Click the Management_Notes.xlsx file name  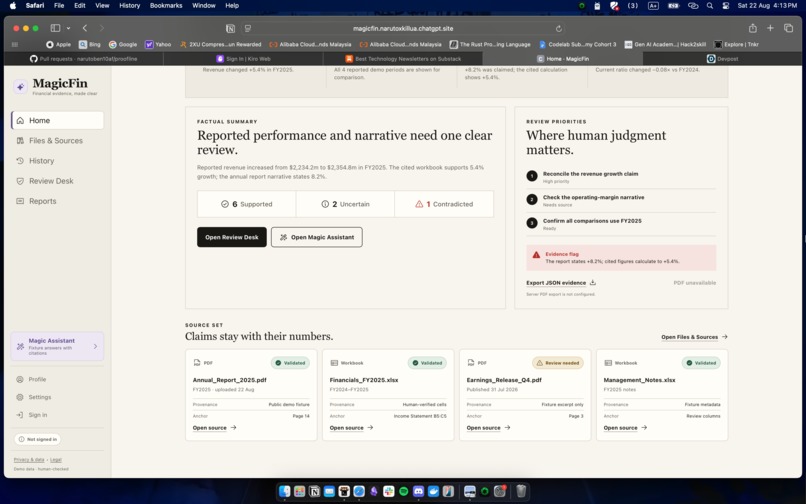pos(639,380)
